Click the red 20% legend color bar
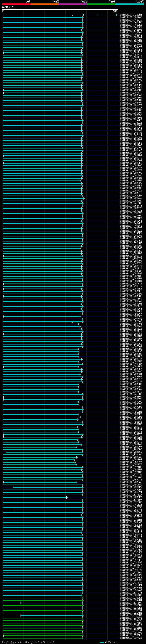The width and height of the screenshot is (146, 644). click(x=16, y=4)
